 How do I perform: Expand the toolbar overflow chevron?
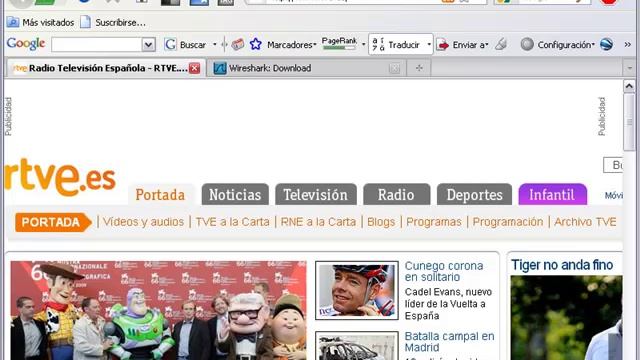(x=628, y=44)
